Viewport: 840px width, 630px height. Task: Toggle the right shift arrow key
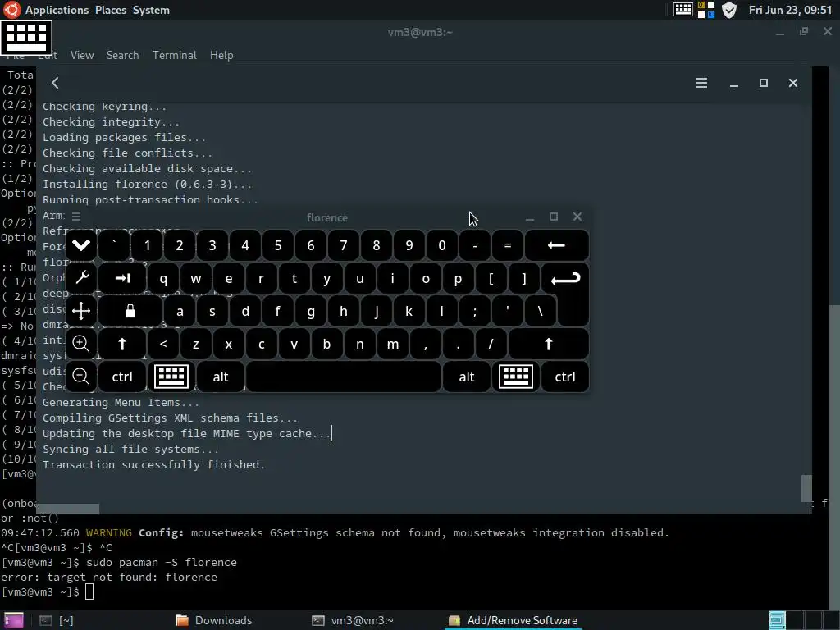[x=549, y=344]
